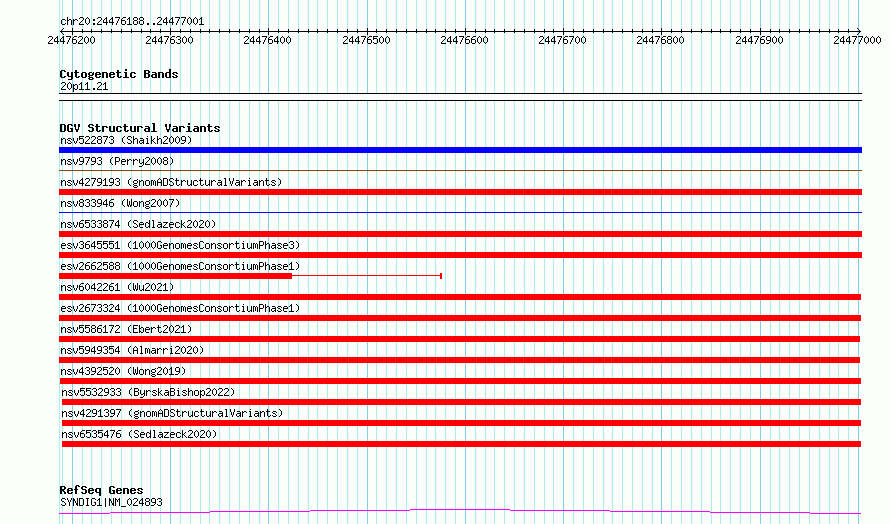This screenshot has width=890, height=524.
Task: Open the nsv6533874 (Sedlazeck2020) label
Action: point(138,224)
